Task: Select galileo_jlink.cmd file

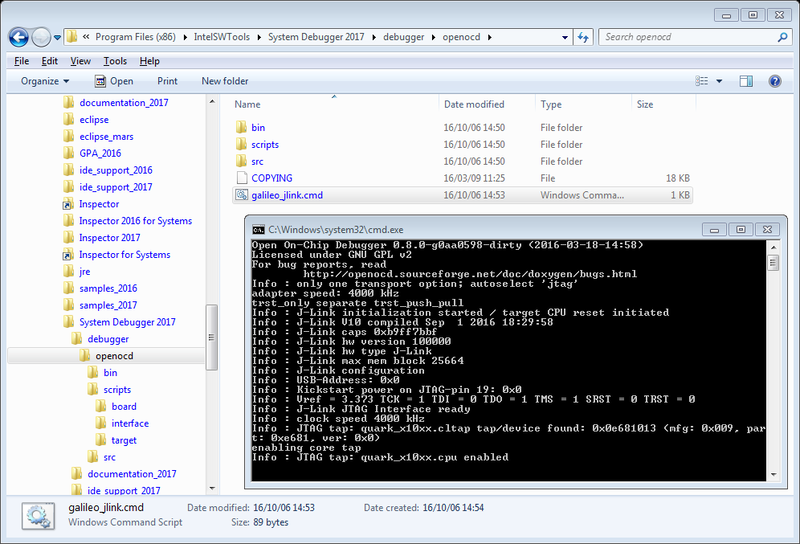Action: click(462, 195)
